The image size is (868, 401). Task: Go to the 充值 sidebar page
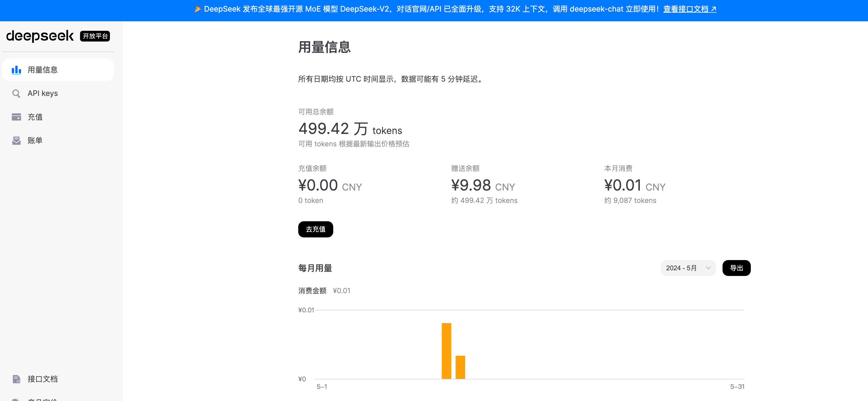pos(58,117)
